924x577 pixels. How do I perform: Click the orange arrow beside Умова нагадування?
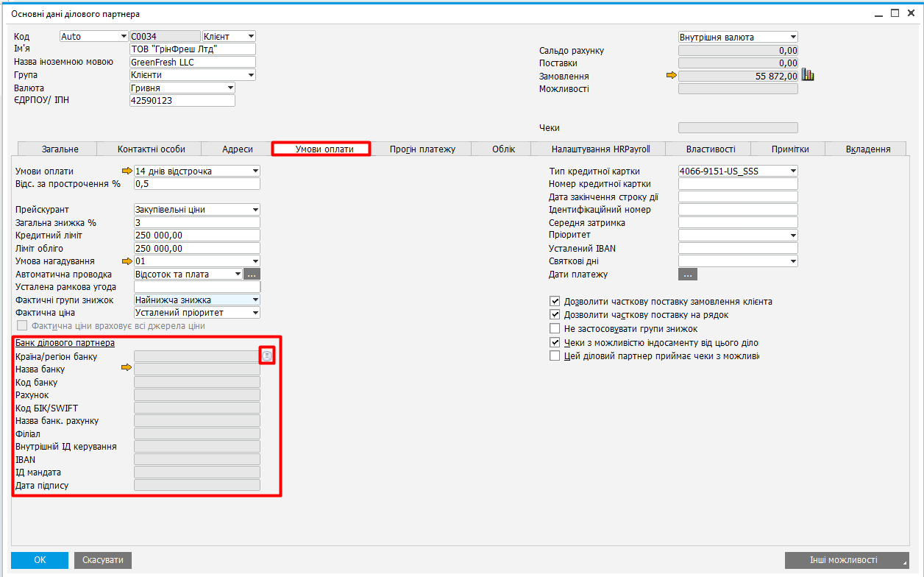[x=126, y=261]
